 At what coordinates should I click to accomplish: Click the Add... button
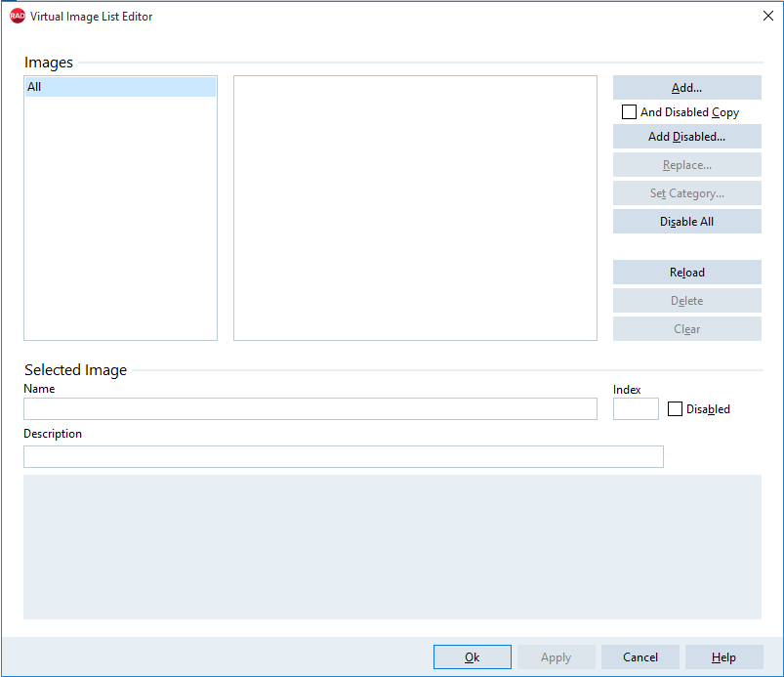687,88
